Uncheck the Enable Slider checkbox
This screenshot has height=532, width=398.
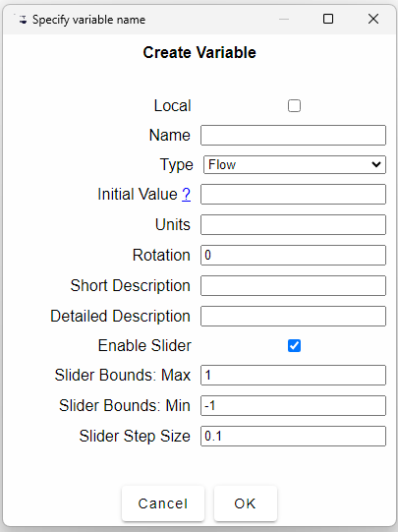tap(294, 346)
